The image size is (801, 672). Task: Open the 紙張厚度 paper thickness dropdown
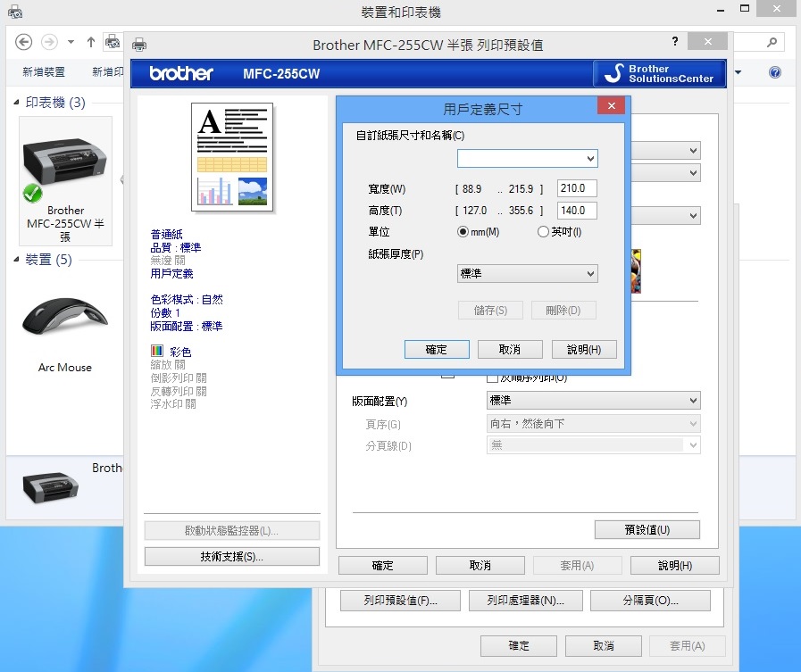pyautogui.click(x=527, y=274)
